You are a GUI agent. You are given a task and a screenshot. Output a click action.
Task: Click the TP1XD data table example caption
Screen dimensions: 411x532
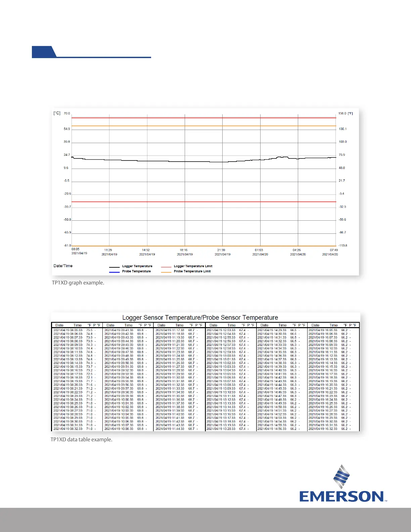(x=81, y=439)
